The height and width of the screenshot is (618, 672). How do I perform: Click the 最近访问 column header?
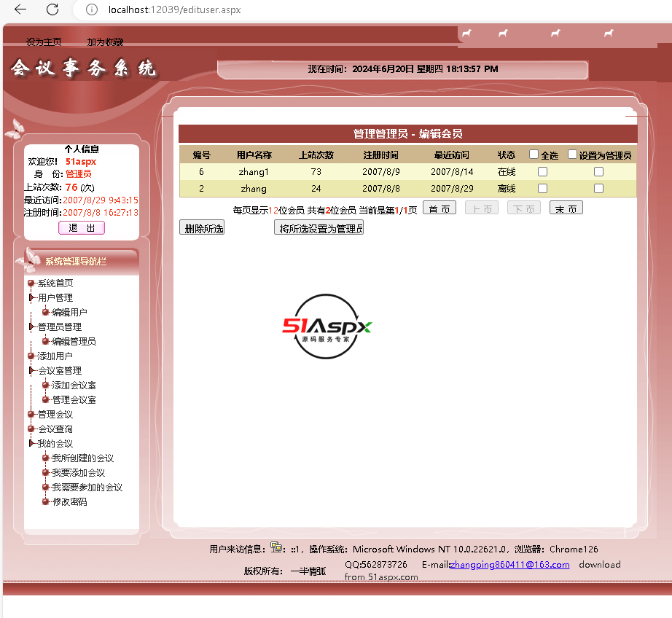point(452,154)
